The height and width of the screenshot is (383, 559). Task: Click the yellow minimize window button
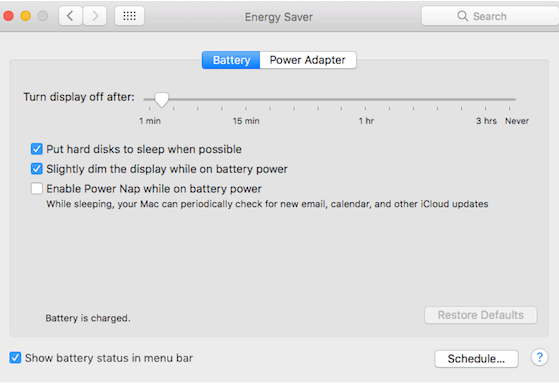[x=26, y=16]
